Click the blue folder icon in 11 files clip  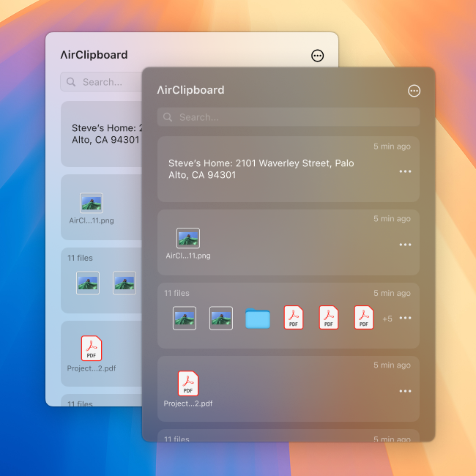coord(258,319)
